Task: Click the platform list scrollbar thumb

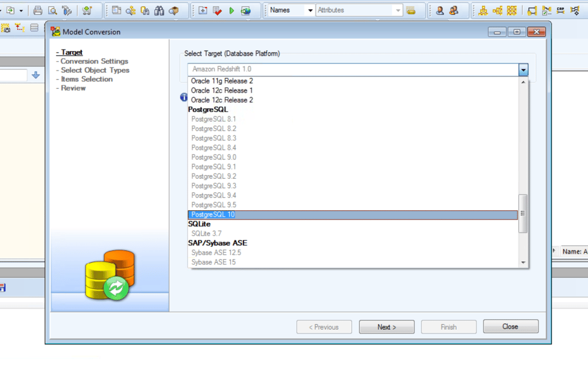Action: 523,213
